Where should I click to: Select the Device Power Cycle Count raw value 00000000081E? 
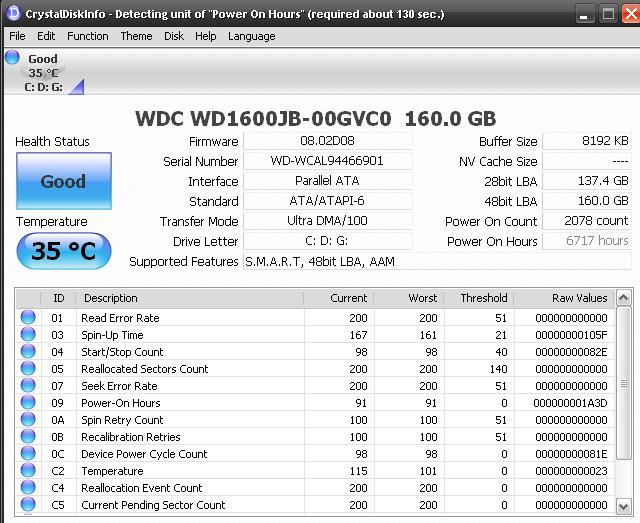click(x=571, y=454)
